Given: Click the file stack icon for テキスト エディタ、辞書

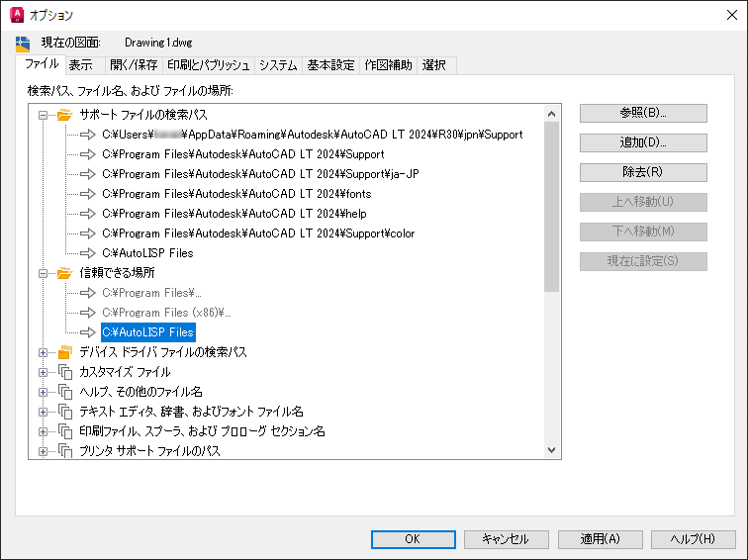Looking at the screenshot, I should coord(65,412).
